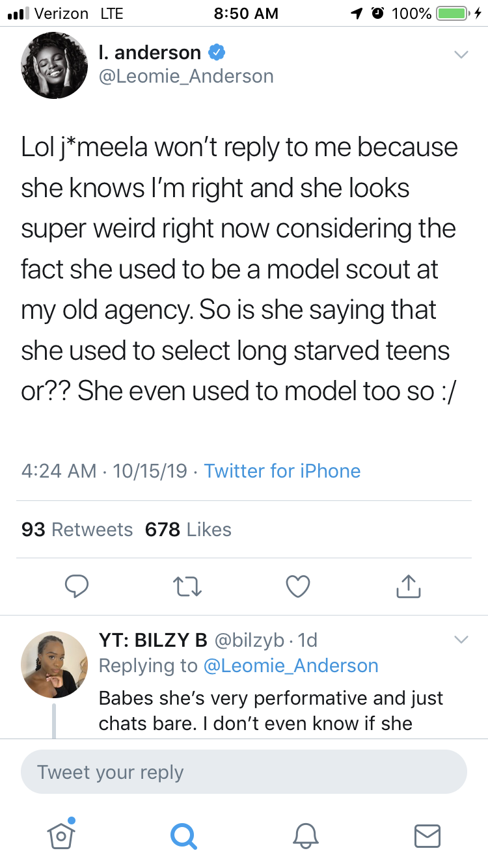Image resolution: width=488 pixels, height=868 pixels.
Task: Open BILZY B profile picture
Action: coord(54,664)
